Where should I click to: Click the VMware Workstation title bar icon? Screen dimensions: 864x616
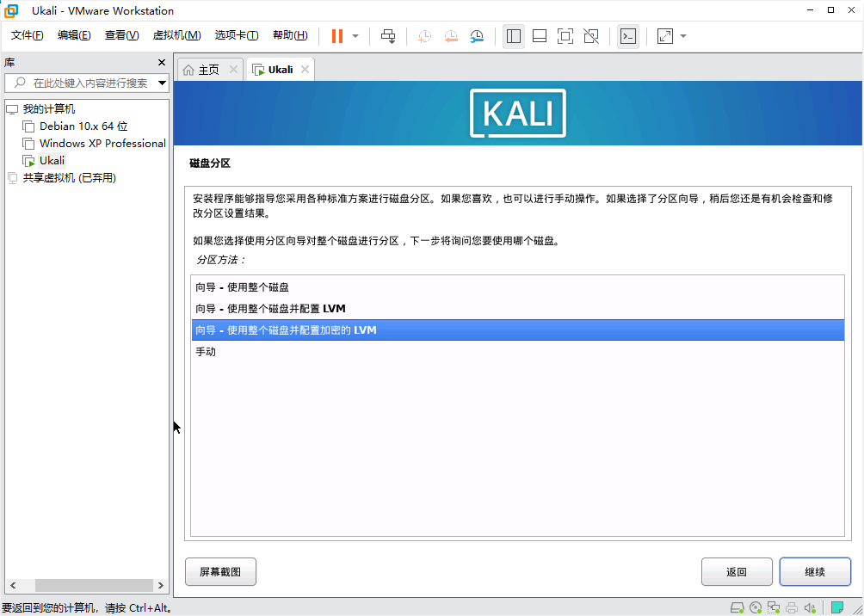pos(11,10)
